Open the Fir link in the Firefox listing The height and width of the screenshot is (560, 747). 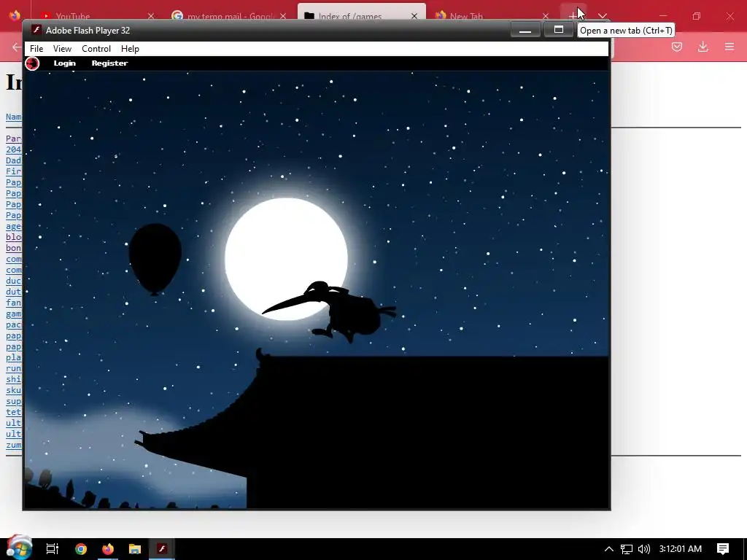13,171
